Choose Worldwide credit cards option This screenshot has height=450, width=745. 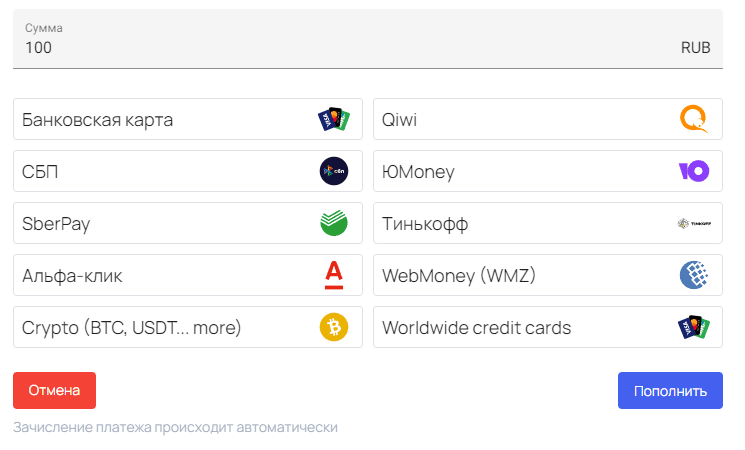click(x=548, y=327)
